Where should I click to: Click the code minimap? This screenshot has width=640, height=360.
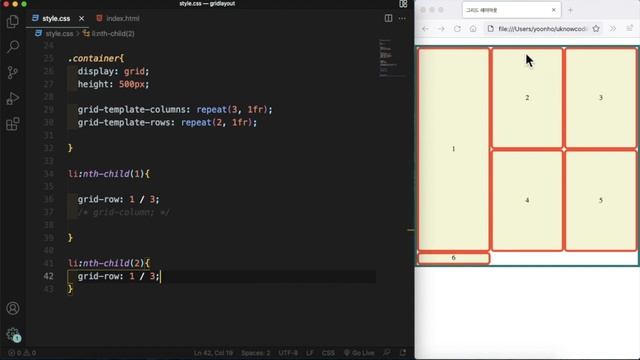(x=391, y=58)
